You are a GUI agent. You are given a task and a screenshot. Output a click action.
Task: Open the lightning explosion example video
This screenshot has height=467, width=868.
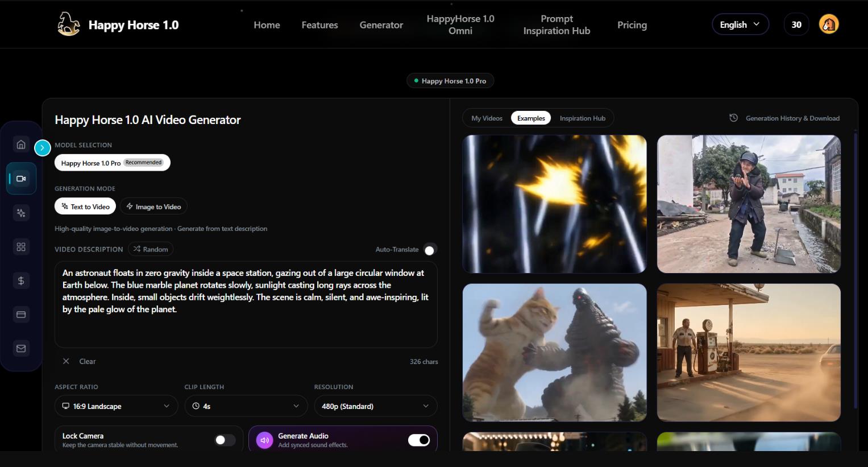[554, 204]
